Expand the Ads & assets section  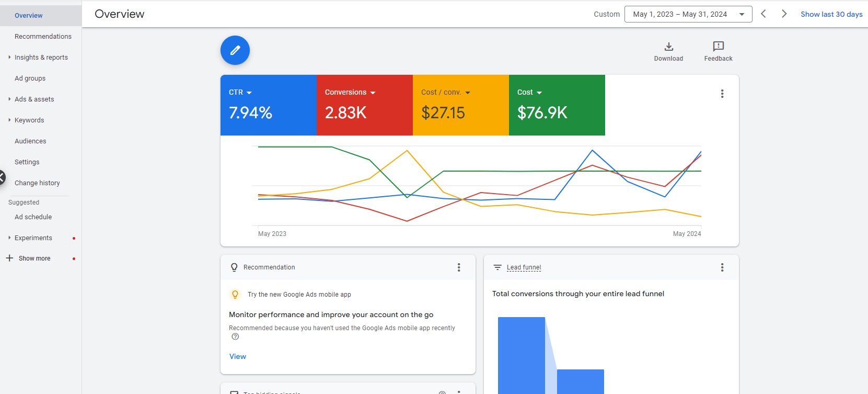point(9,99)
